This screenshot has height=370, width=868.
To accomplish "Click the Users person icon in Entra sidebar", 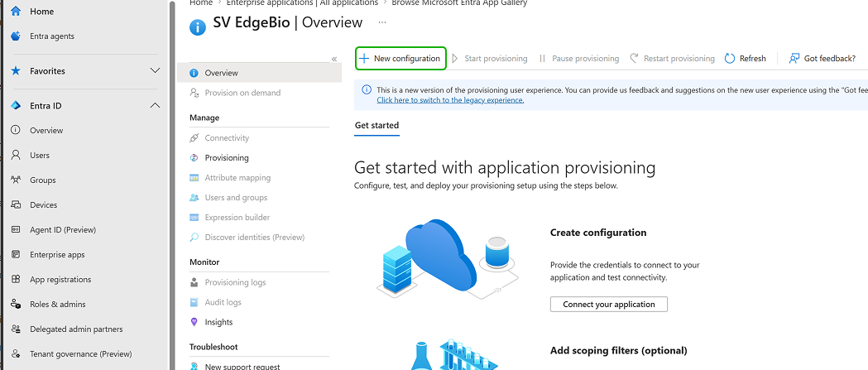I will click(x=16, y=155).
